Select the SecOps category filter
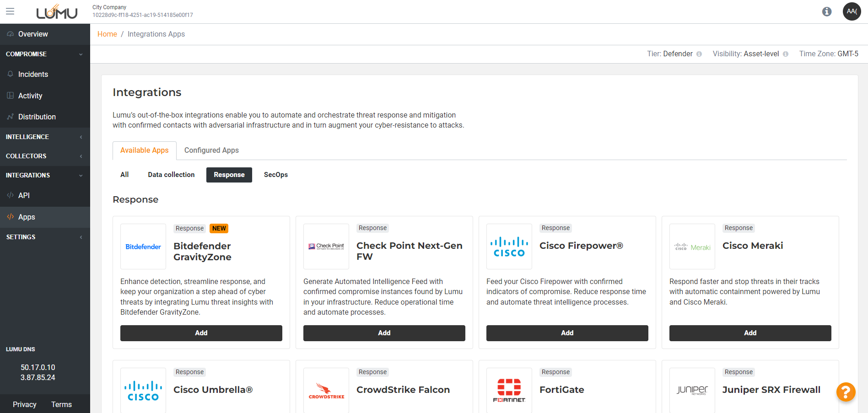The image size is (868, 413). click(275, 175)
